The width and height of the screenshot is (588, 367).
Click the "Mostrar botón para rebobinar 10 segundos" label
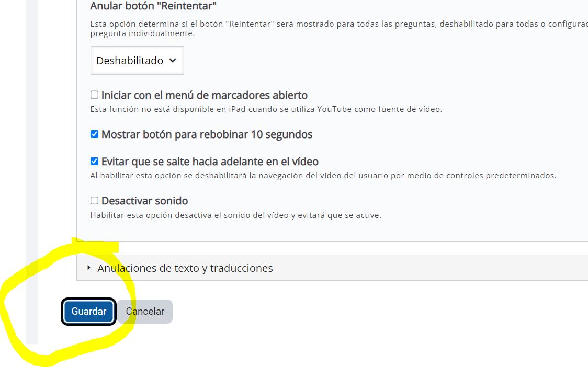click(207, 134)
